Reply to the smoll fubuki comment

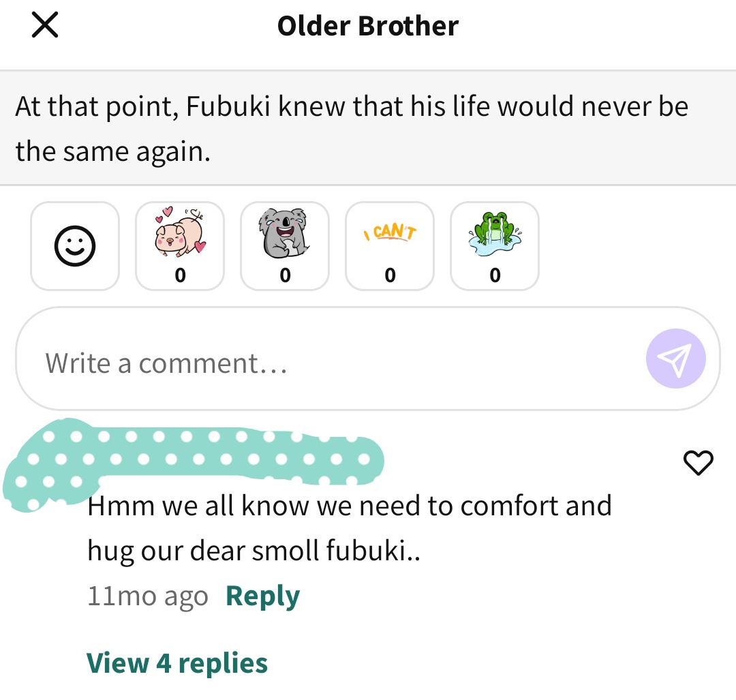pos(262,596)
